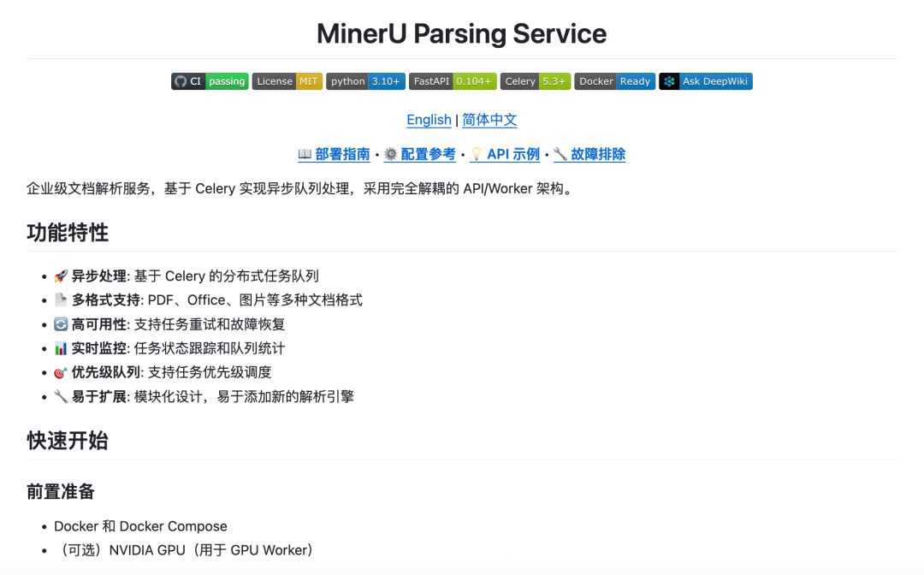Open the 部署指南 deployment guide link
Image resolution: width=924 pixels, height=575 pixels.
coord(334,154)
